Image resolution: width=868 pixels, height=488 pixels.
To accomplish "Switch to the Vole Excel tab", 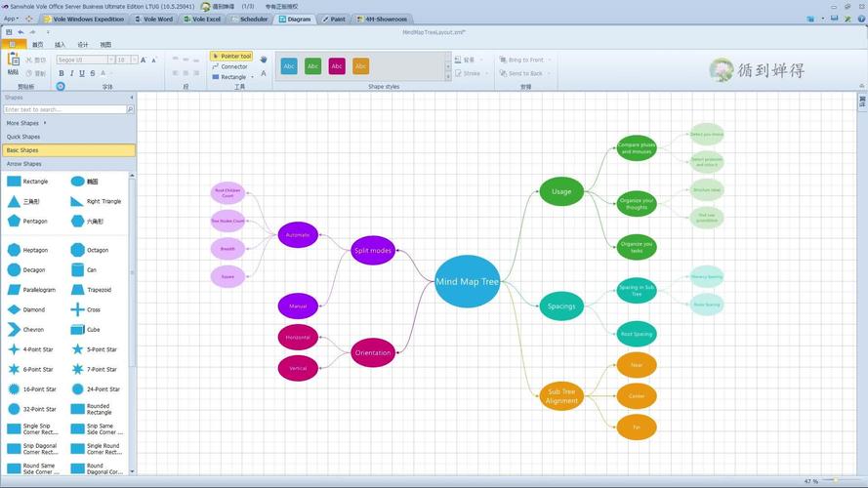I will pos(202,19).
